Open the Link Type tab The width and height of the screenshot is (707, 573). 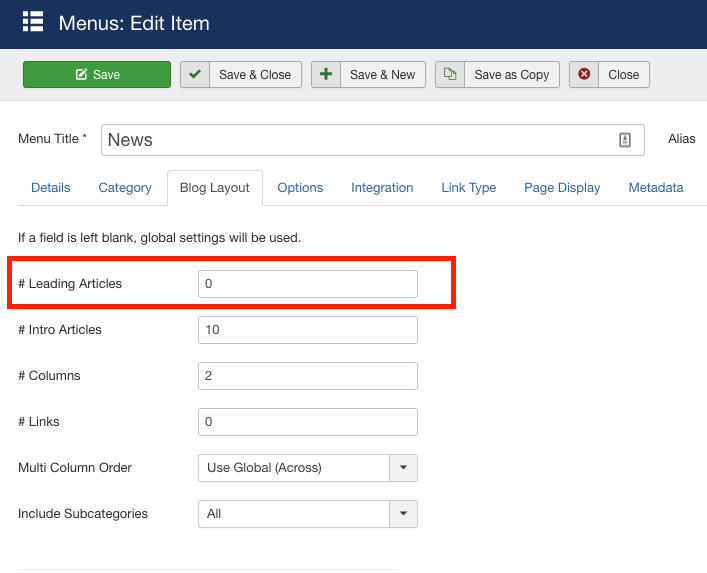pyautogui.click(x=469, y=188)
